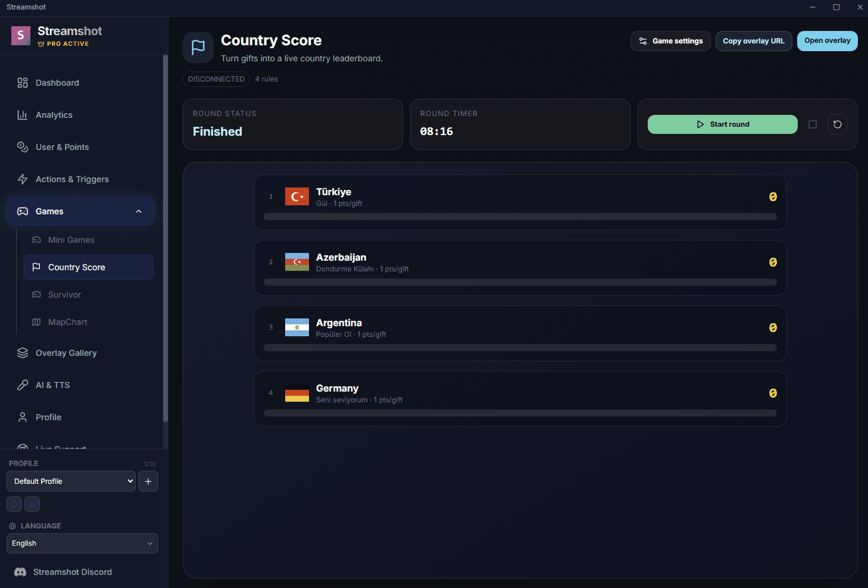868x588 pixels.
Task: Go to Analytics section
Action: (x=80, y=115)
